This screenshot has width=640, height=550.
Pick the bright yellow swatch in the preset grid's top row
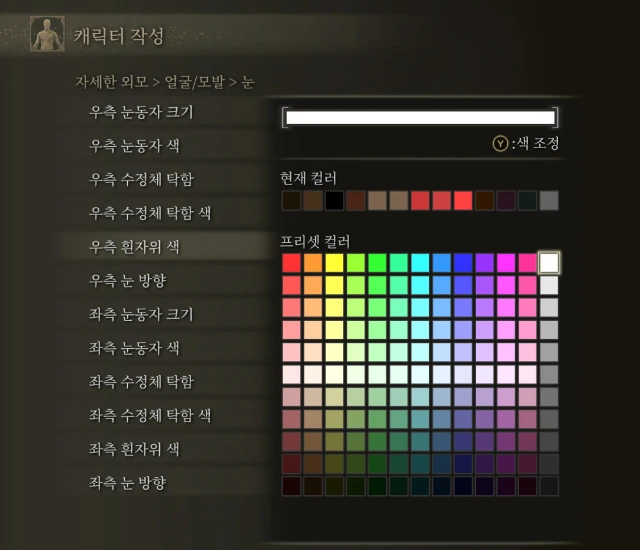[x=334, y=263]
